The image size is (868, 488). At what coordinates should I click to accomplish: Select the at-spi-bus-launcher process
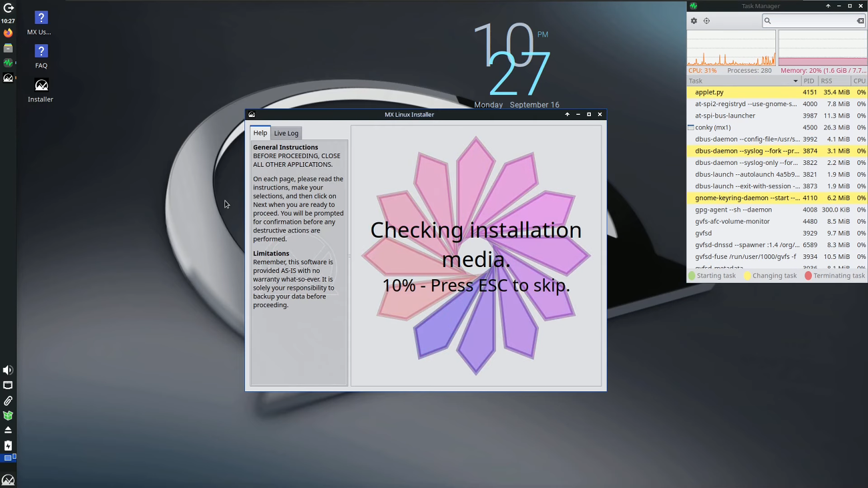pyautogui.click(x=777, y=115)
